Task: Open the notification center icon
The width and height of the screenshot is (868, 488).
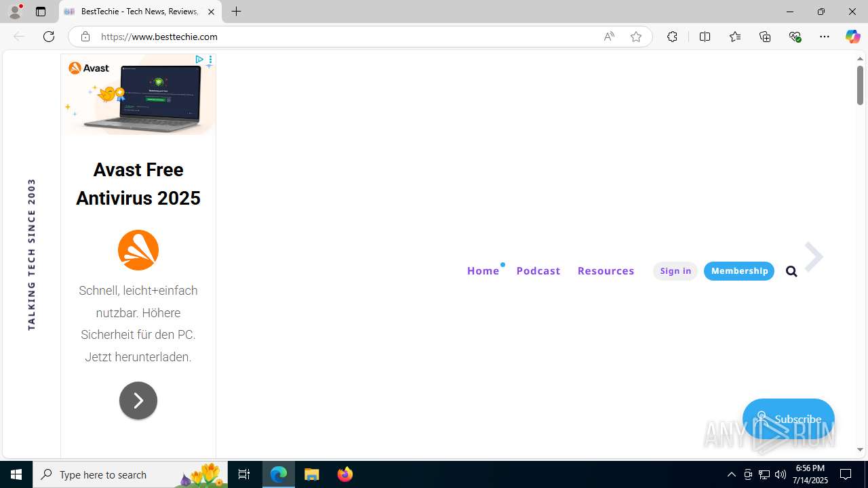Action: click(x=846, y=474)
